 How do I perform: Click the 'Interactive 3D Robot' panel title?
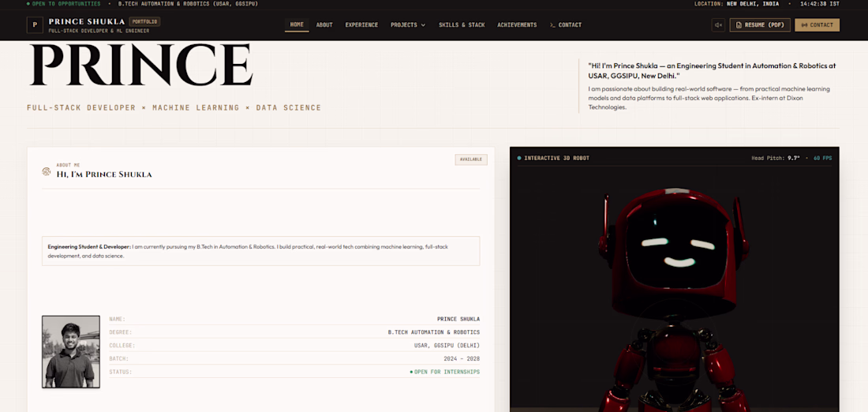(x=557, y=159)
